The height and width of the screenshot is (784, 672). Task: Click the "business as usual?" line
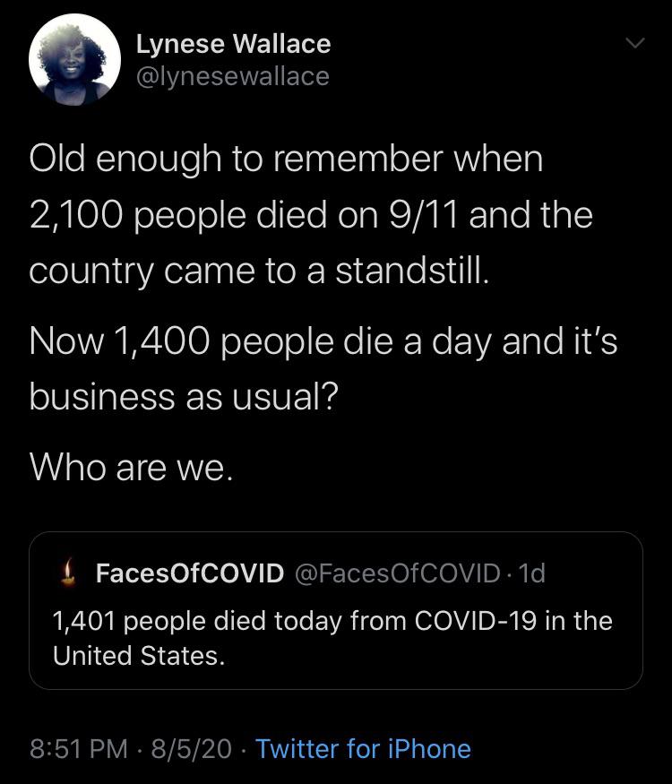(184, 397)
